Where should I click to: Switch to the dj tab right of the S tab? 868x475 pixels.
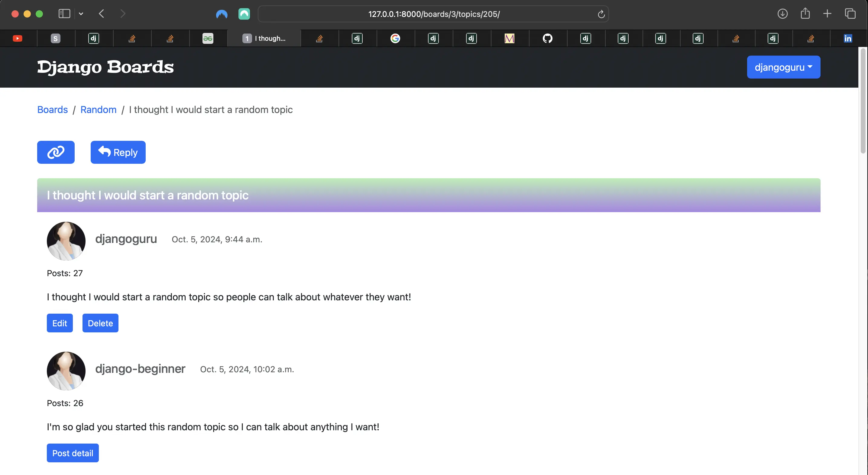[94, 38]
